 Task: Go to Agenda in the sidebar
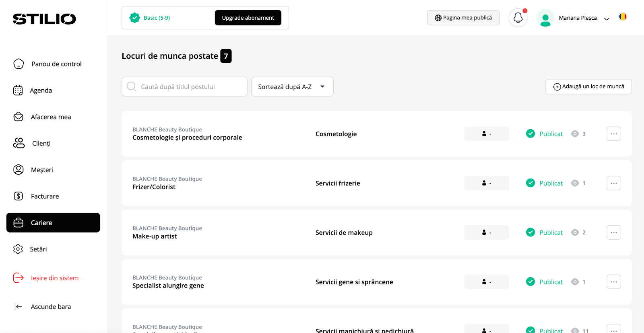pos(41,90)
